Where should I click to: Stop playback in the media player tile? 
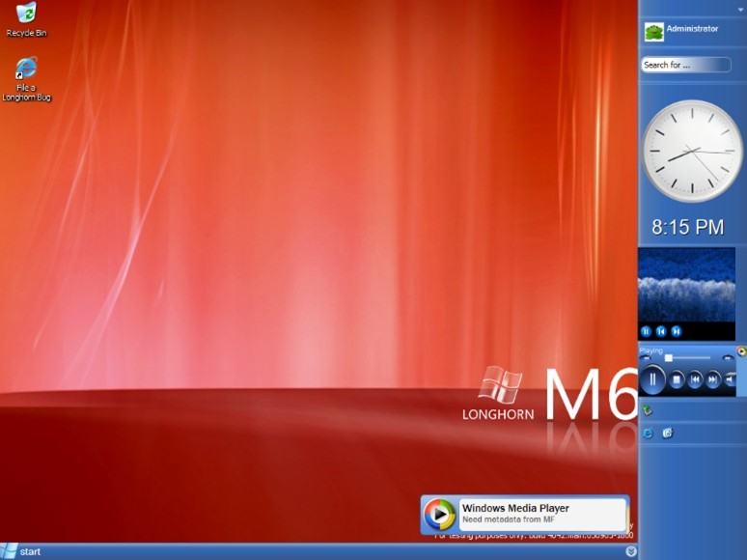(676, 379)
